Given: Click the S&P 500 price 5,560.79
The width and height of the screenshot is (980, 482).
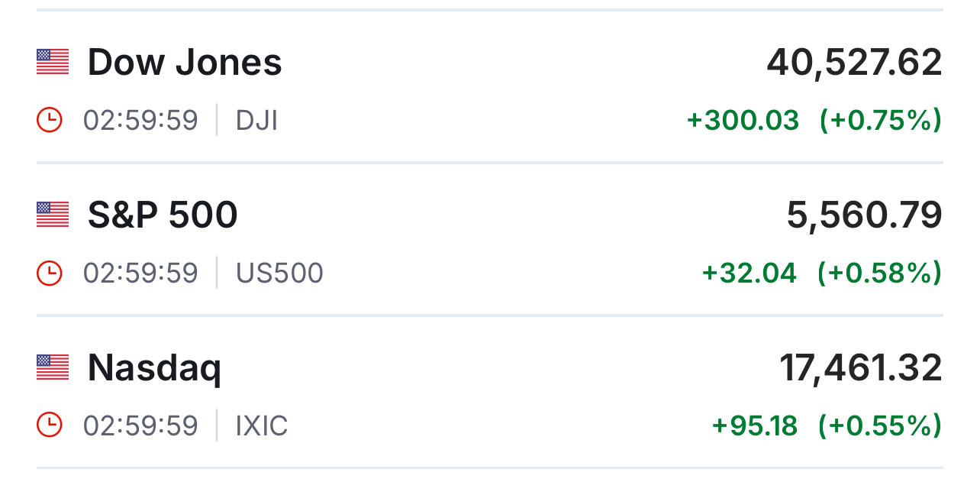Looking at the screenshot, I should click(x=864, y=215).
